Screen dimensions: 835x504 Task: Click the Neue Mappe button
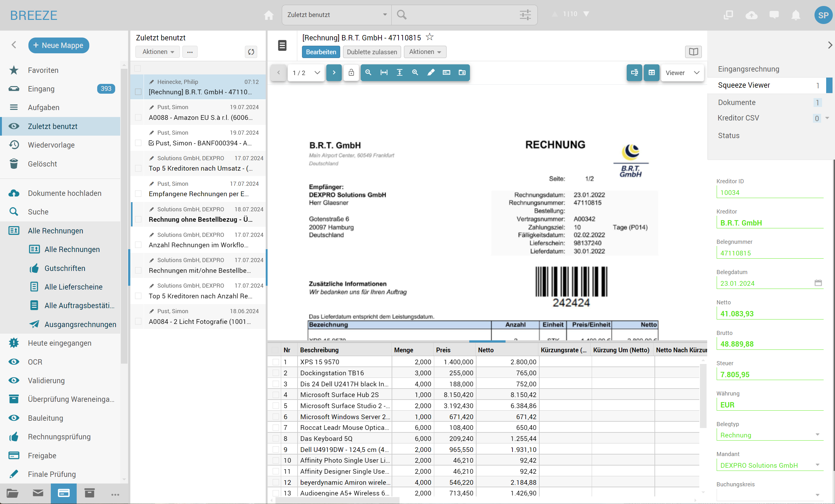point(59,45)
